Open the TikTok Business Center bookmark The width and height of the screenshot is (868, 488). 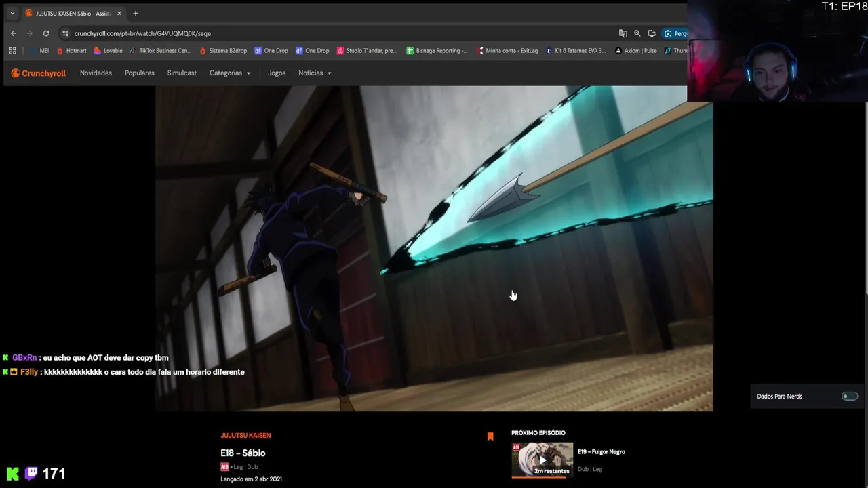(x=160, y=51)
